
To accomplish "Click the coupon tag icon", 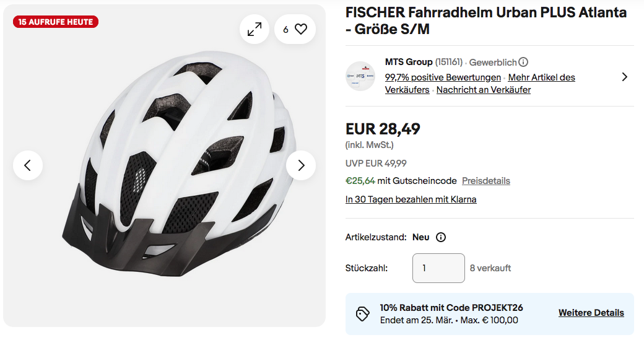I will click(363, 314).
